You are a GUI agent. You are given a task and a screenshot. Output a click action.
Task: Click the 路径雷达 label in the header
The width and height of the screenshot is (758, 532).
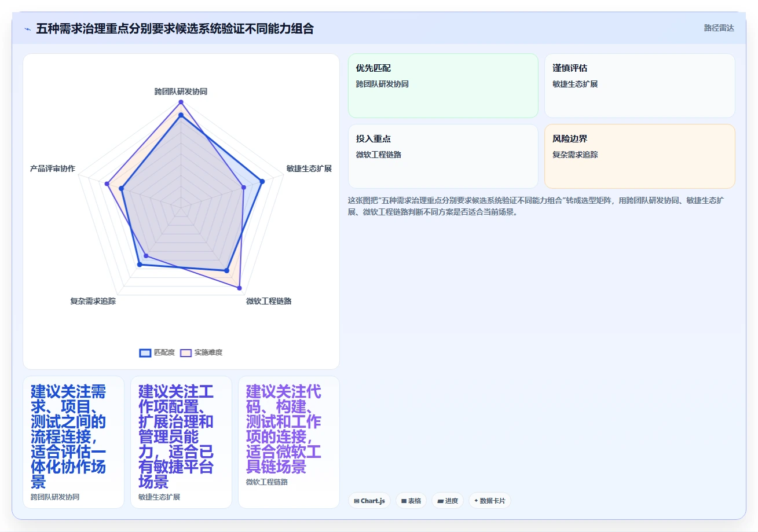719,28
